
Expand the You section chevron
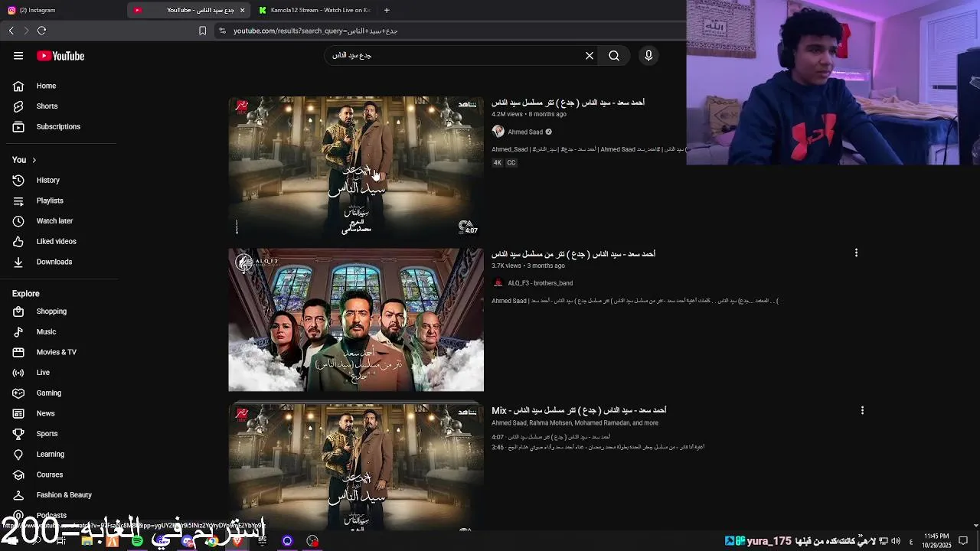[34, 160]
